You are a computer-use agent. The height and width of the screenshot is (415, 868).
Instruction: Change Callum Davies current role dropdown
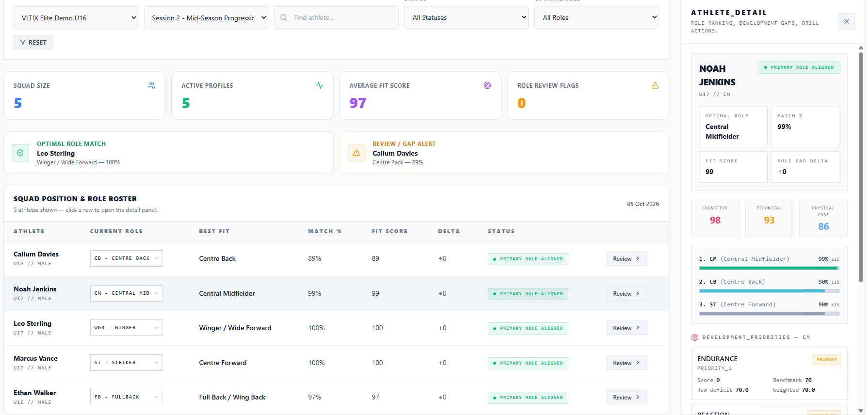126,258
